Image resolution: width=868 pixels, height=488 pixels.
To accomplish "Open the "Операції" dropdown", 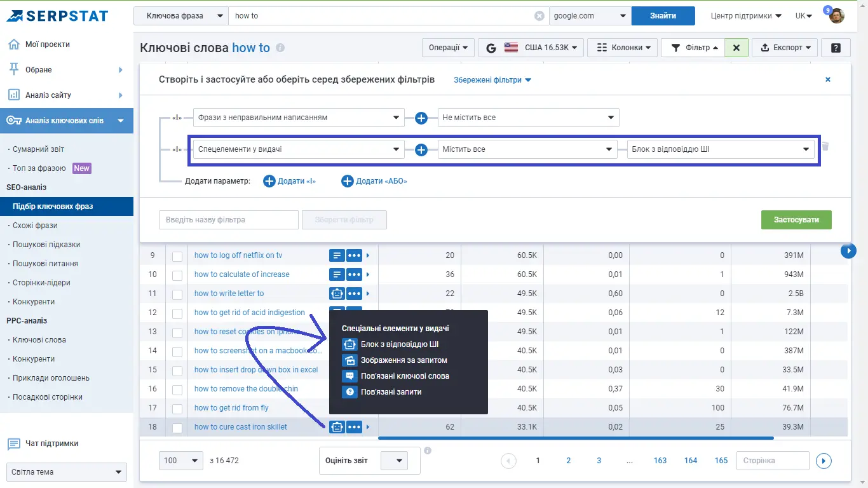I will click(448, 48).
